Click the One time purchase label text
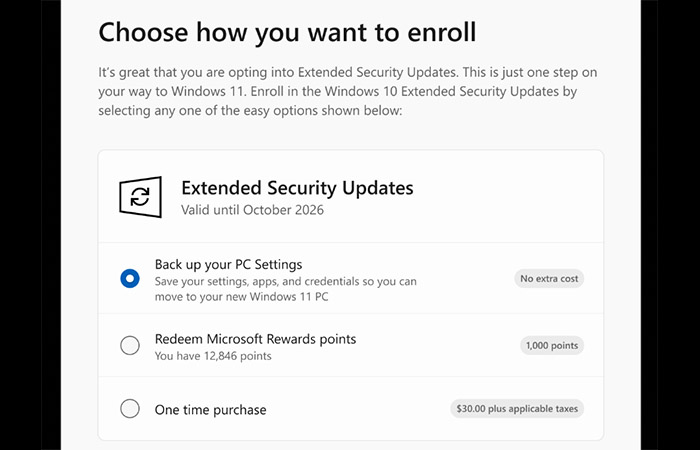 (x=210, y=410)
